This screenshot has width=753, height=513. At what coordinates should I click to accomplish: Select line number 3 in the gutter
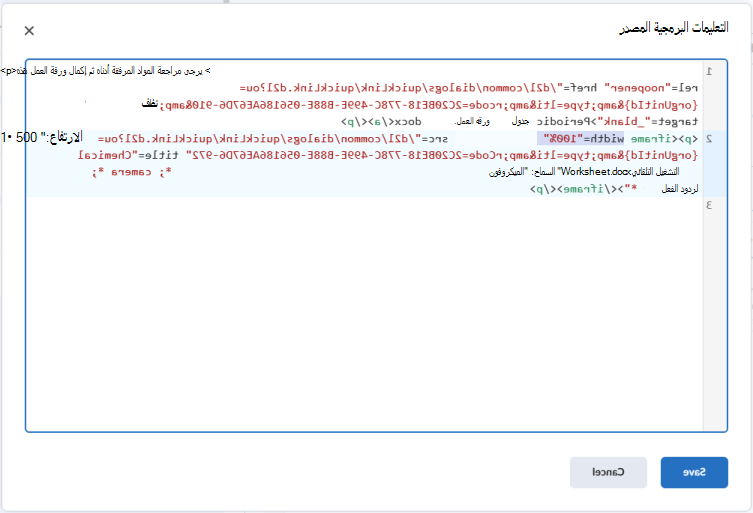coord(709,205)
